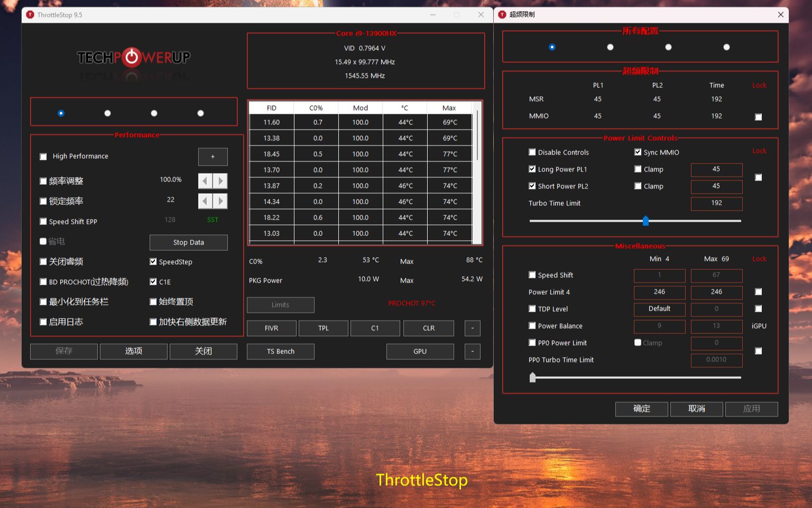Check the Power Limit 4 lock checkbox

(759, 292)
